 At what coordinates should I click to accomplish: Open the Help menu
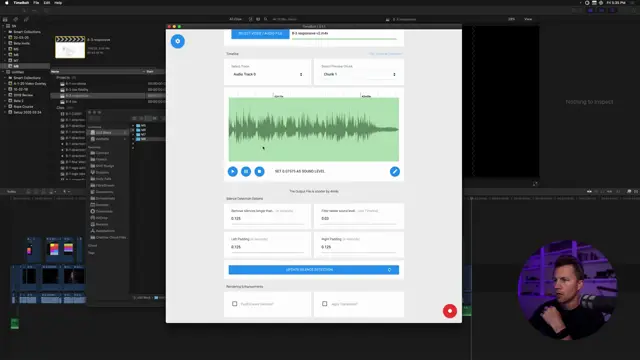[58, 3]
